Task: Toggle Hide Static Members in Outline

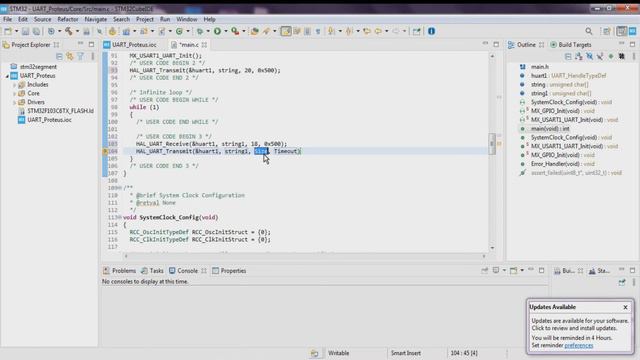Action: coord(600,56)
